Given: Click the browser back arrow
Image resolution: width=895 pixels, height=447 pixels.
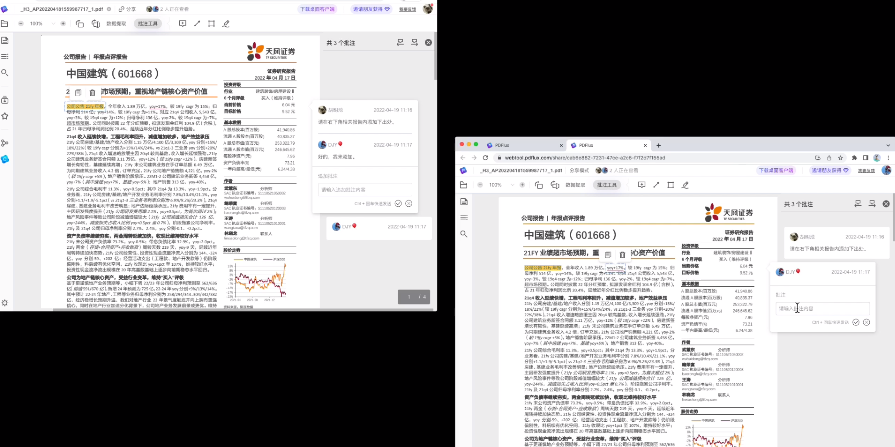Looking at the screenshot, I should coord(463,158).
